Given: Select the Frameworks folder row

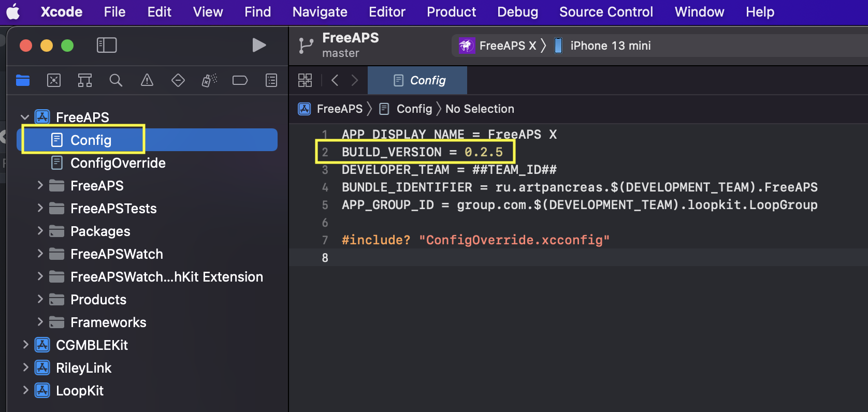Looking at the screenshot, I should pyautogui.click(x=147, y=322).
